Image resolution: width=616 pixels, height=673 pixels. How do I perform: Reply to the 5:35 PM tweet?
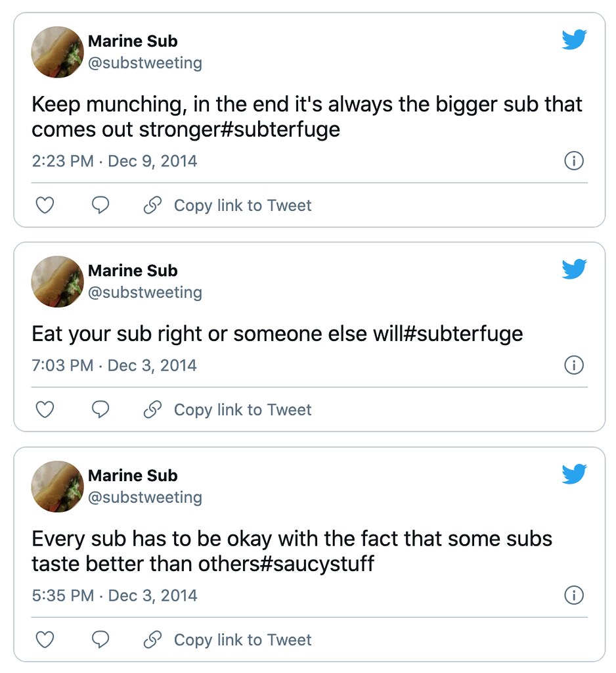pyautogui.click(x=100, y=639)
